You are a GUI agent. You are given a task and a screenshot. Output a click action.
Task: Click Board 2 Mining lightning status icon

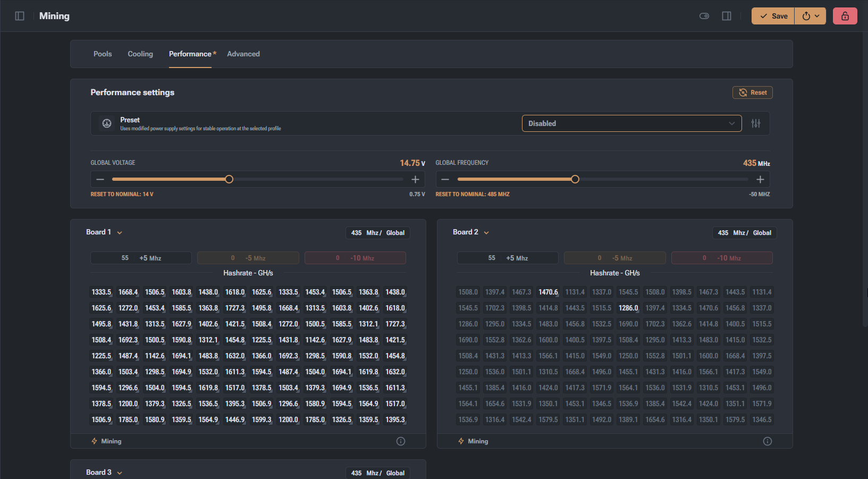click(x=461, y=441)
